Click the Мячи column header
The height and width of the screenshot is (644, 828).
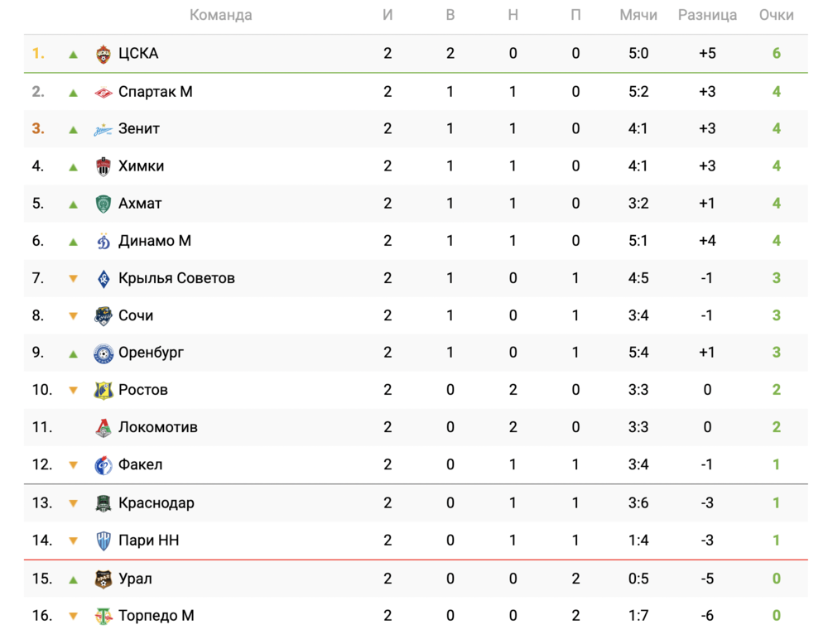[x=638, y=15]
